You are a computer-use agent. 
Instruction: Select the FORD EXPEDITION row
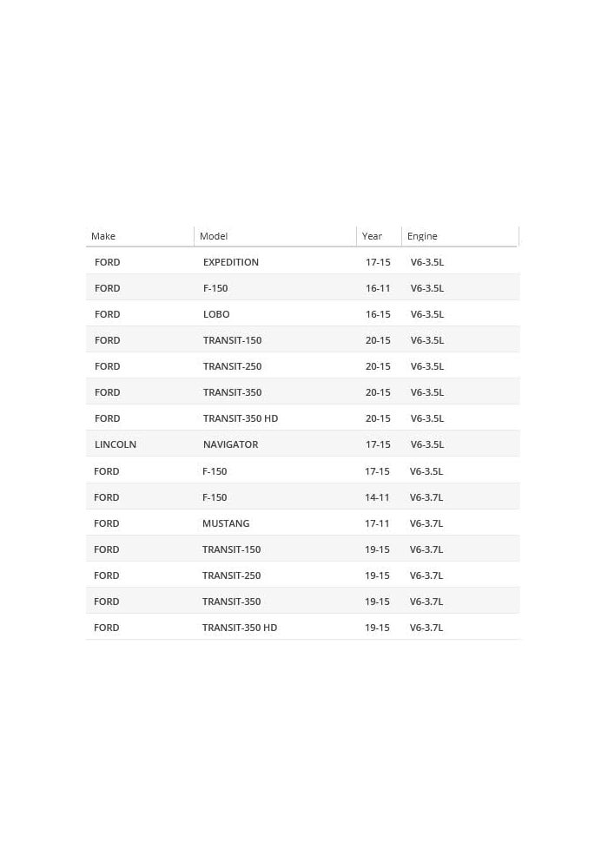[x=303, y=262]
